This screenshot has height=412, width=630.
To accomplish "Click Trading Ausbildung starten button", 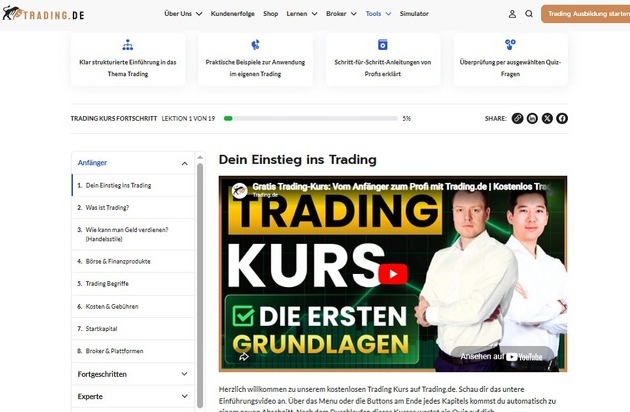I will coord(585,14).
